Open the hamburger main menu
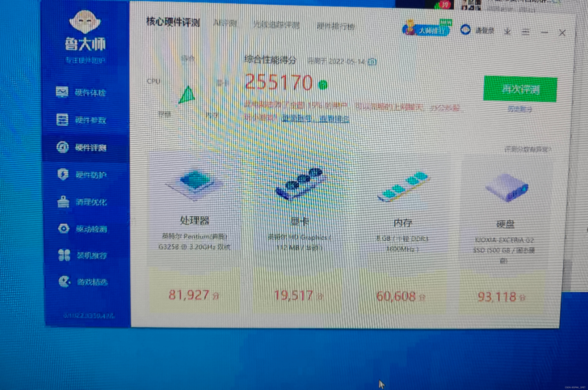588x390 pixels. (x=526, y=32)
